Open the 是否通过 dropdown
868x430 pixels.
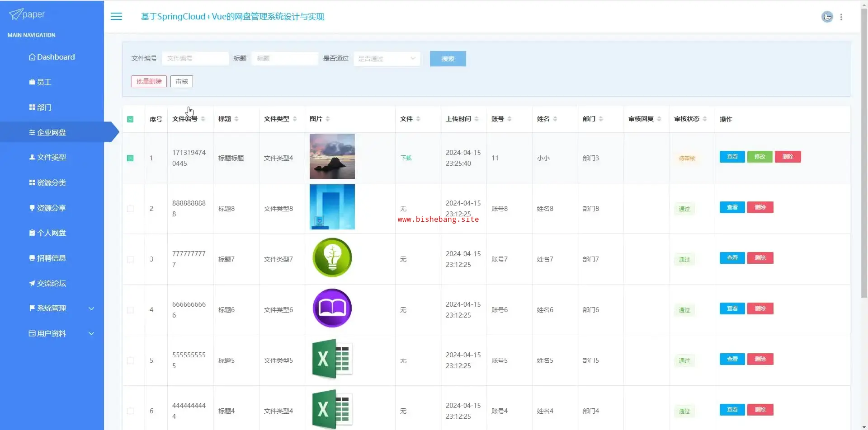click(387, 59)
